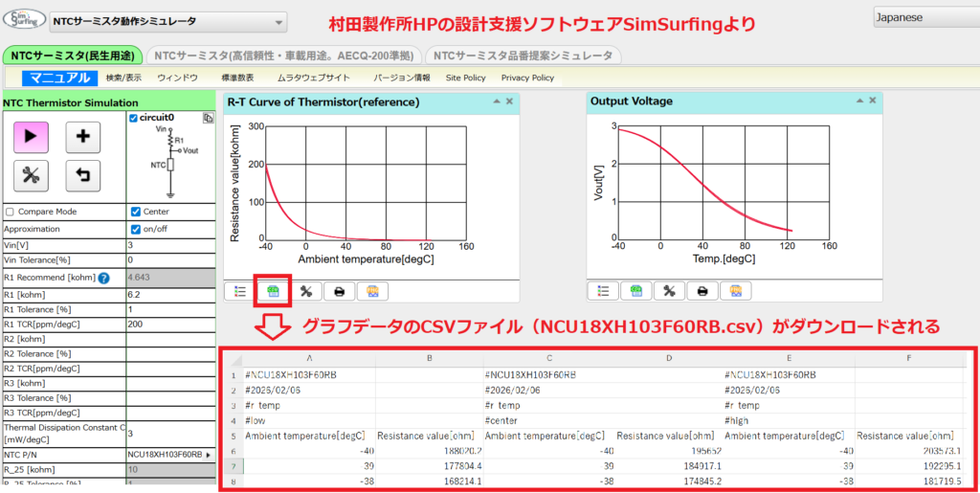This screenshot has height=493, width=980.
Task: Open the Japanese language dropdown
Action: (926, 17)
